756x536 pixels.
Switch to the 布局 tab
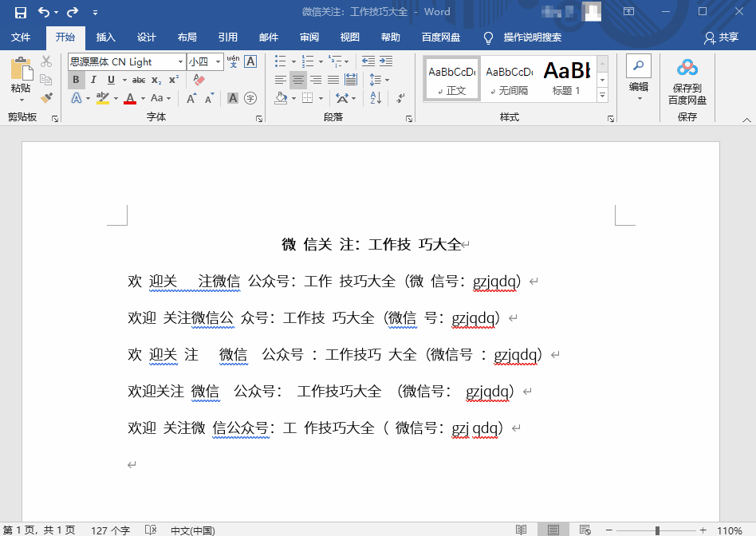[187, 37]
